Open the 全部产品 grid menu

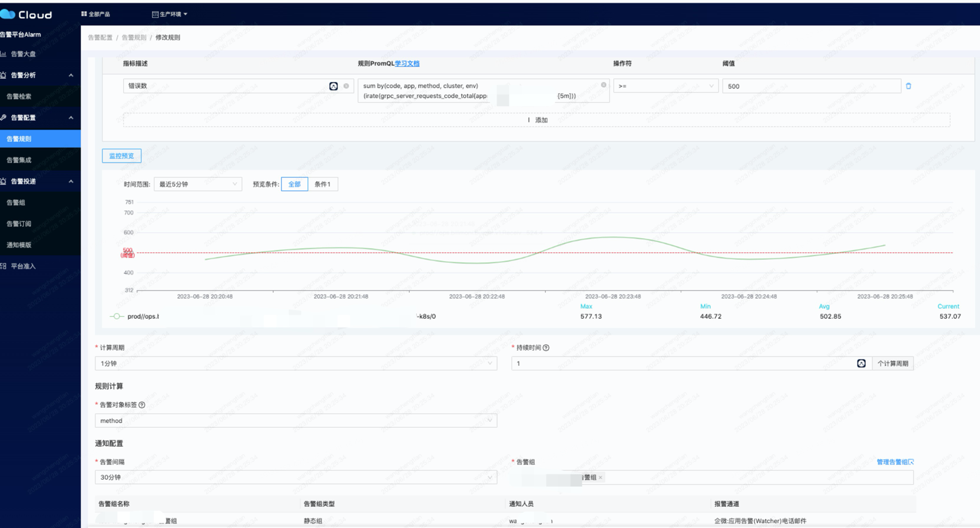tap(84, 14)
